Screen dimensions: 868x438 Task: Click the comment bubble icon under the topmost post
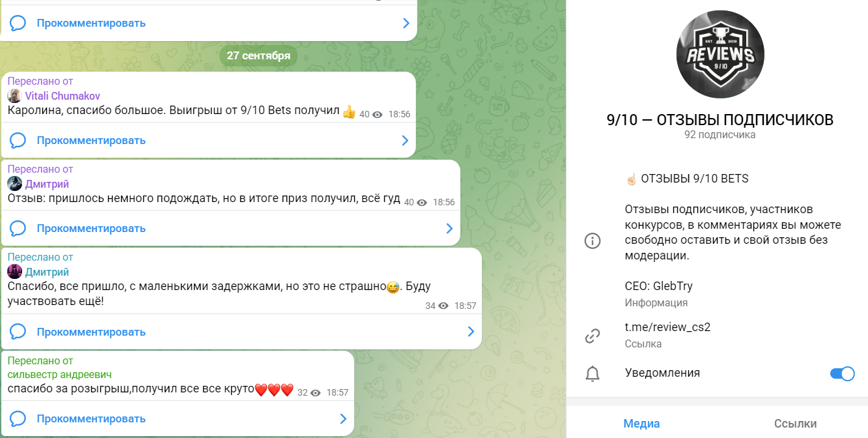[18, 23]
